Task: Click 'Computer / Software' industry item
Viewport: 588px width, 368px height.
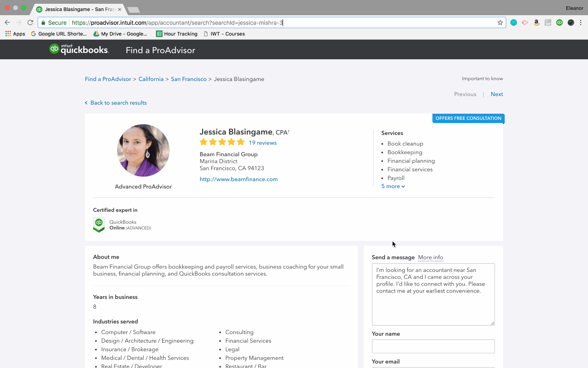Action: pos(128,332)
